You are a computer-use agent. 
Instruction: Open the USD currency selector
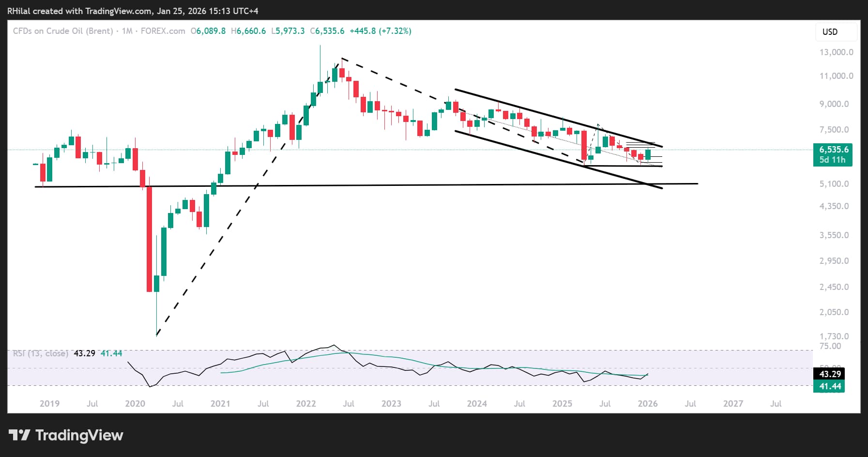tap(831, 32)
